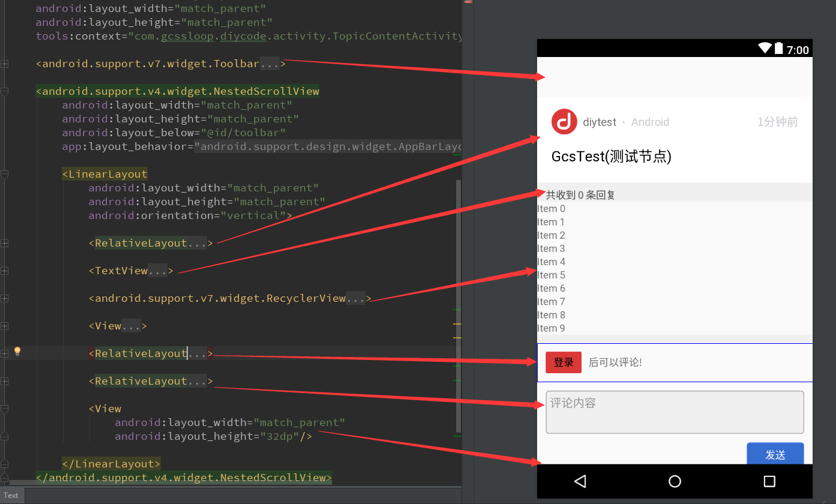Screen dimensions: 836x504
Task: Expand the folded Toolbar element code
Action: (x=269, y=63)
